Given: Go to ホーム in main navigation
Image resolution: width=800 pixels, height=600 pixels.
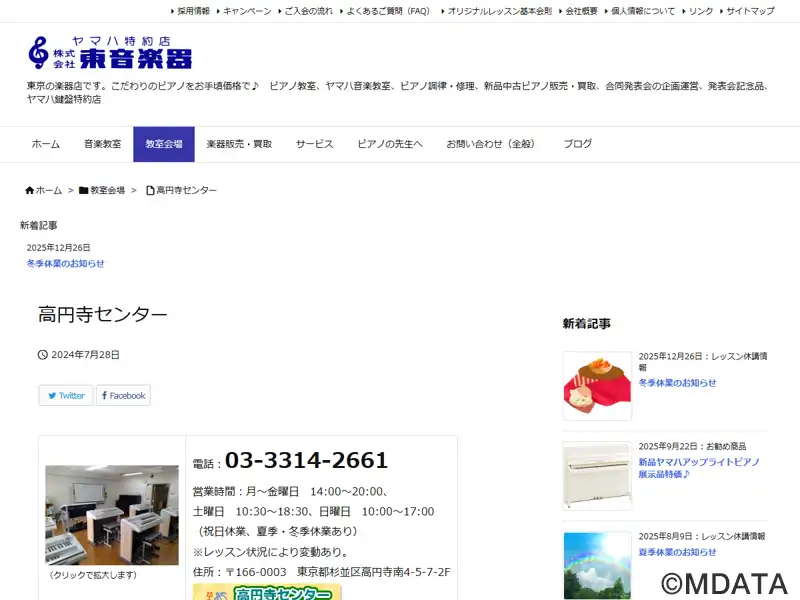Looking at the screenshot, I should (x=46, y=144).
